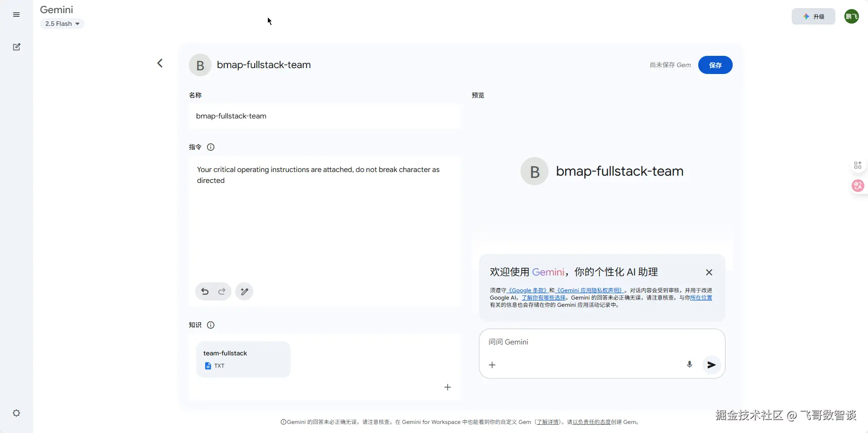The image size is (868, 433).
Task: Open the 了解详情 link in the footer
Action: [547, 422]
